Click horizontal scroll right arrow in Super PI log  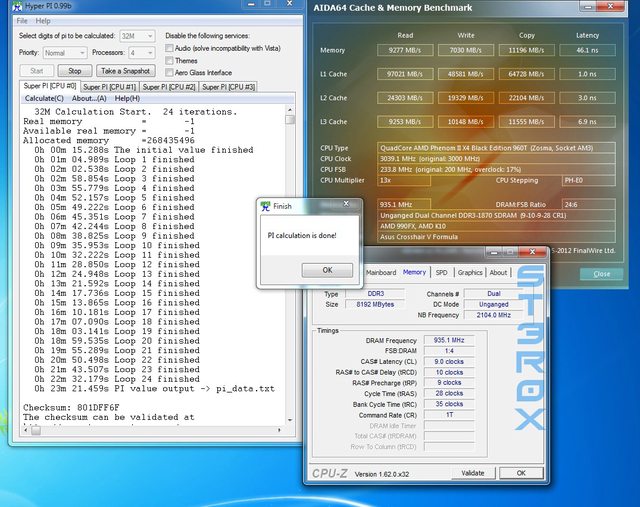point(279,430)
